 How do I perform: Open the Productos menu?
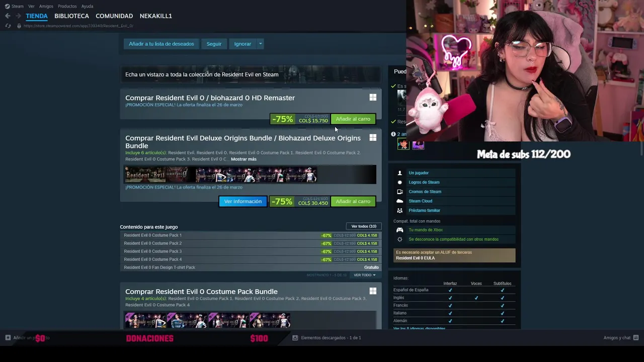click(x=67, y=6)
